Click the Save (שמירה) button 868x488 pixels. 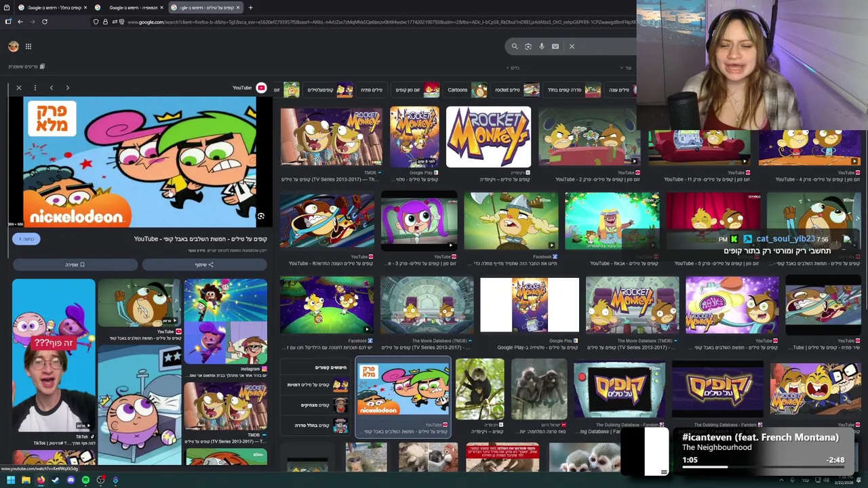click(x=75, y=265)
